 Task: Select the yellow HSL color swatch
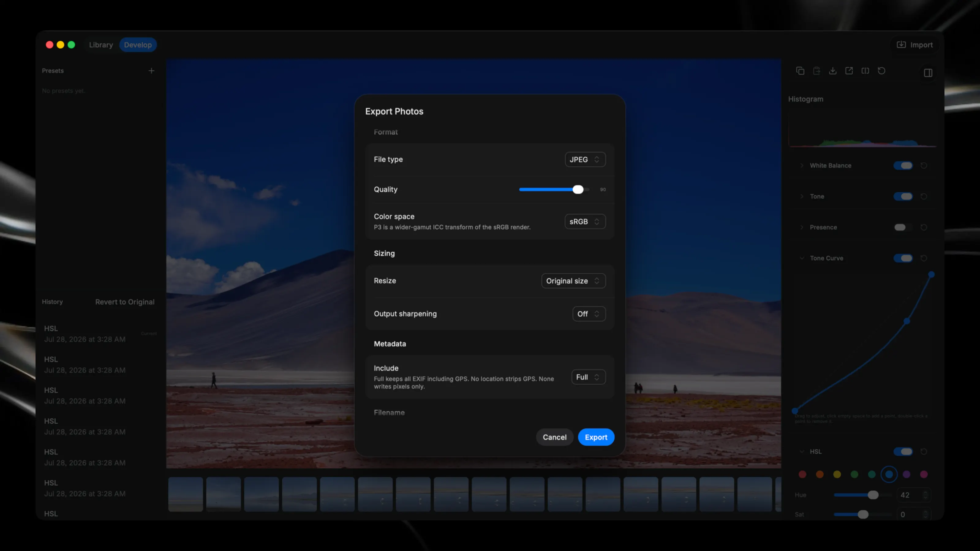pos(837,474)
